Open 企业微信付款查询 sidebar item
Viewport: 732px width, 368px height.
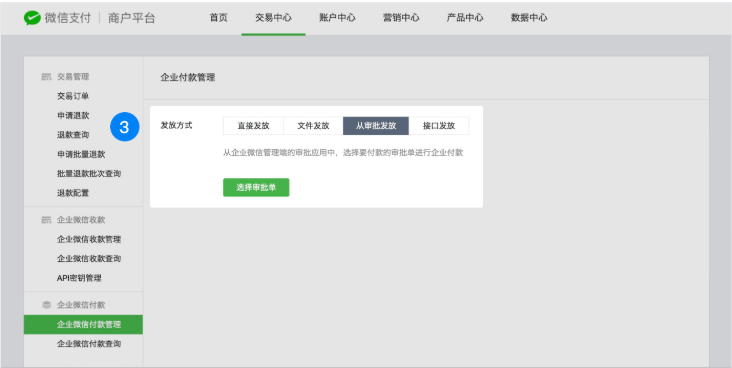pos(89,344)
